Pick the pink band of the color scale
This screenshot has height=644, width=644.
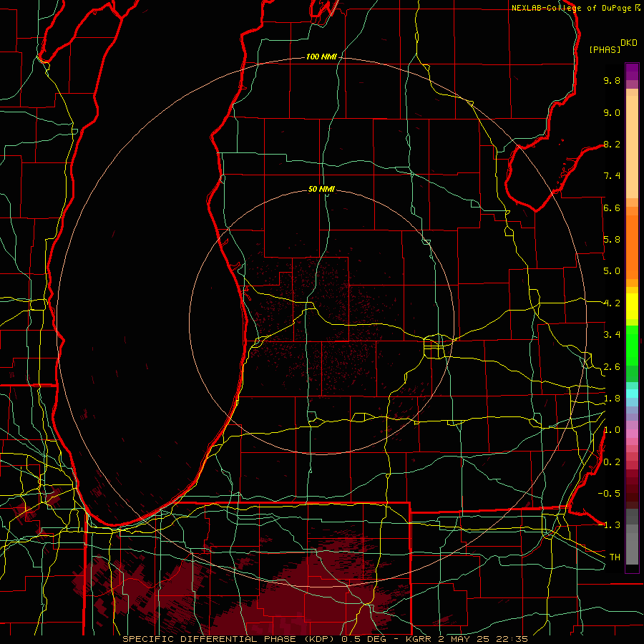click(x=632, y=434)
